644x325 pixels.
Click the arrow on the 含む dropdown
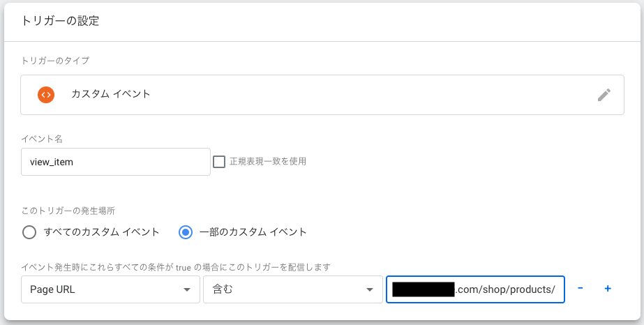point(368,290)
